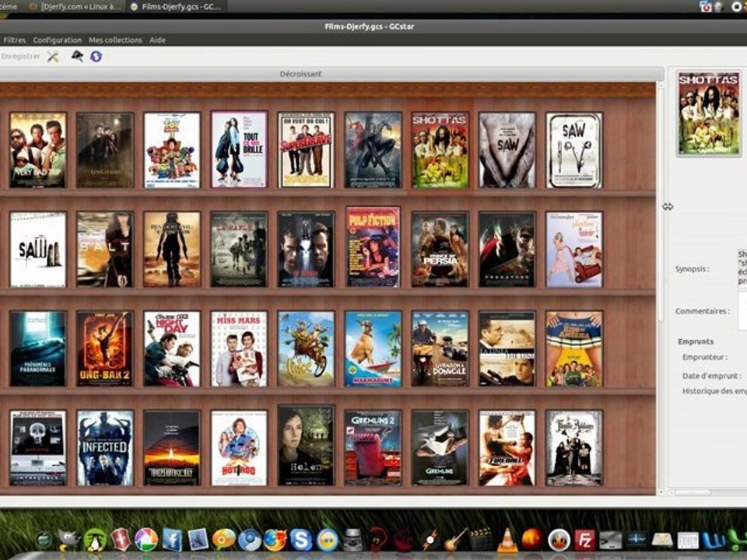Select the Fireball poster
747x560 pixels.
click(507, 448)
